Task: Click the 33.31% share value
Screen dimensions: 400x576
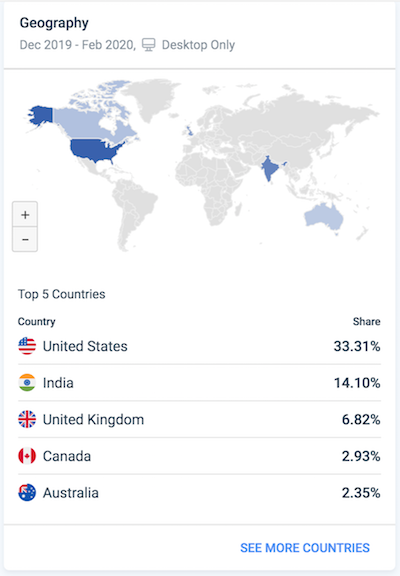Action: pyautogui.click(x=357, y=346)
